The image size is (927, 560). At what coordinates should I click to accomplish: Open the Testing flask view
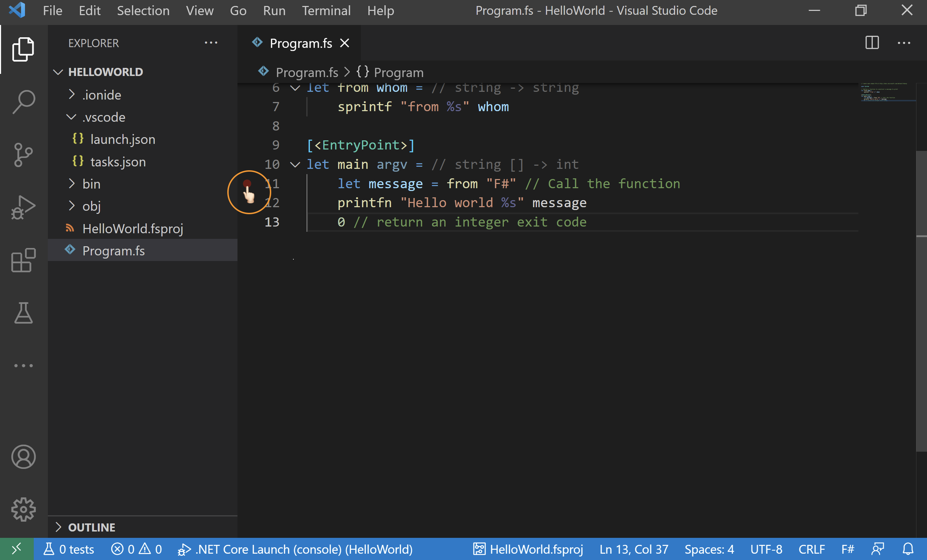[23, 313]
